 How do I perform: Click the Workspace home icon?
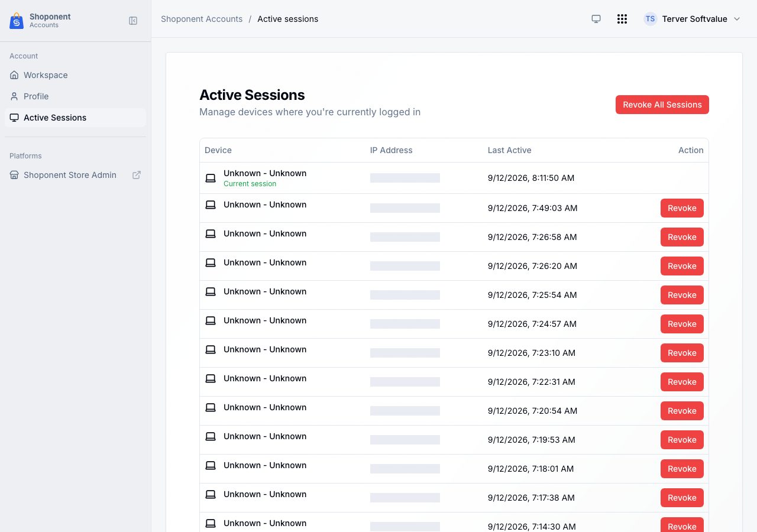pyautogui.click(x=14, y=75)
